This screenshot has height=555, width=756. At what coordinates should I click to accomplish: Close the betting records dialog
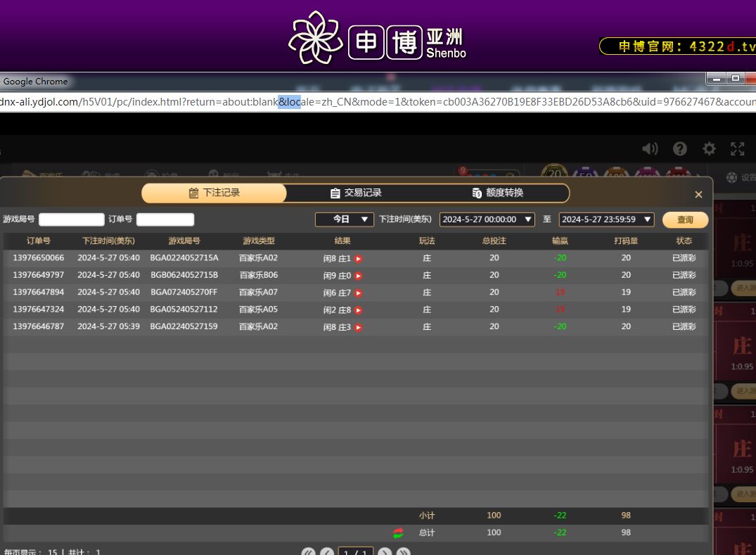pyautogui.click(x=698, y=195)
